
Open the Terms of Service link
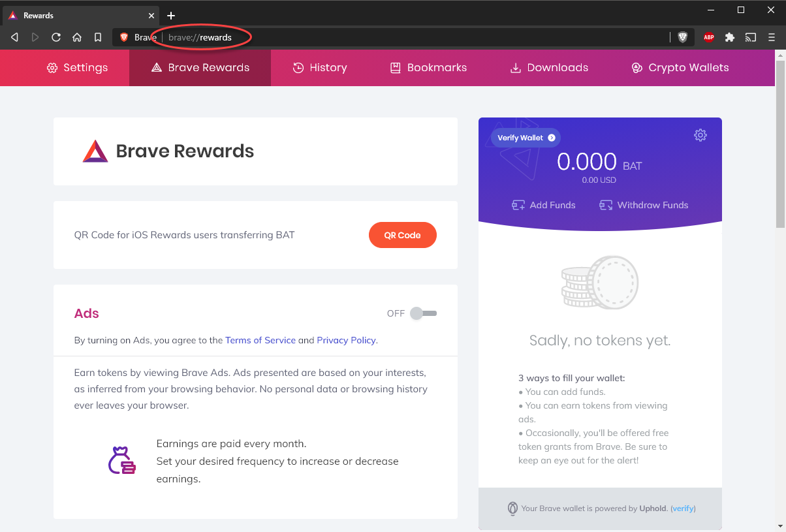pos(260,340)
